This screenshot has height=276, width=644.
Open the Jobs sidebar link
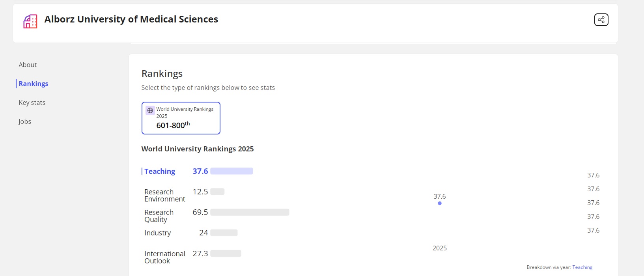click(x=25, y=121)
